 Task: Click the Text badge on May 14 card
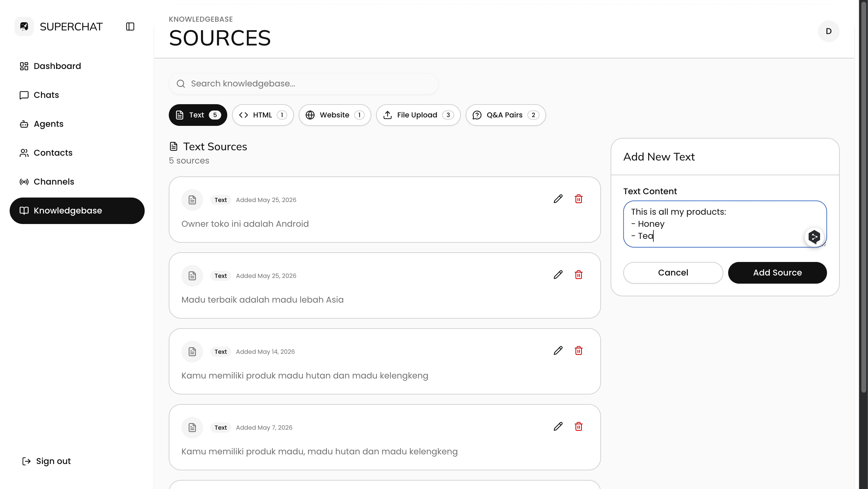click(221, 352)
